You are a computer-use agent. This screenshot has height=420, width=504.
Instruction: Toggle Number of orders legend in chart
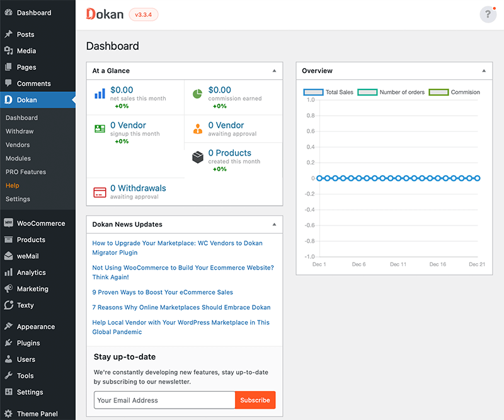(391, 92)
